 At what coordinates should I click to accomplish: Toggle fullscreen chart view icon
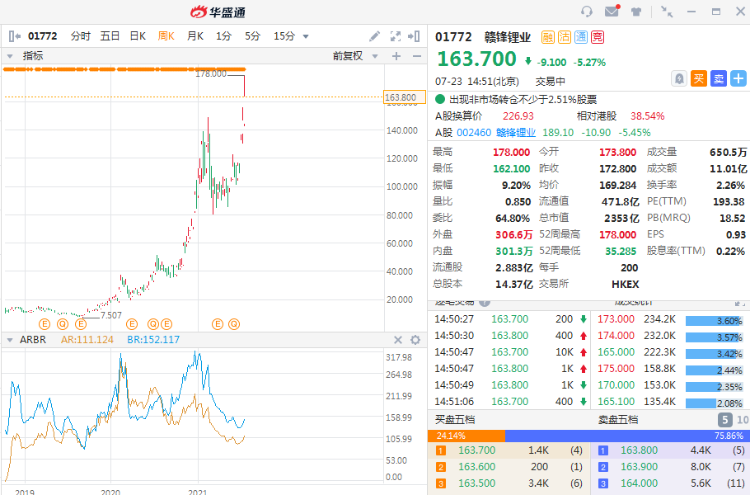coord(396,36)
